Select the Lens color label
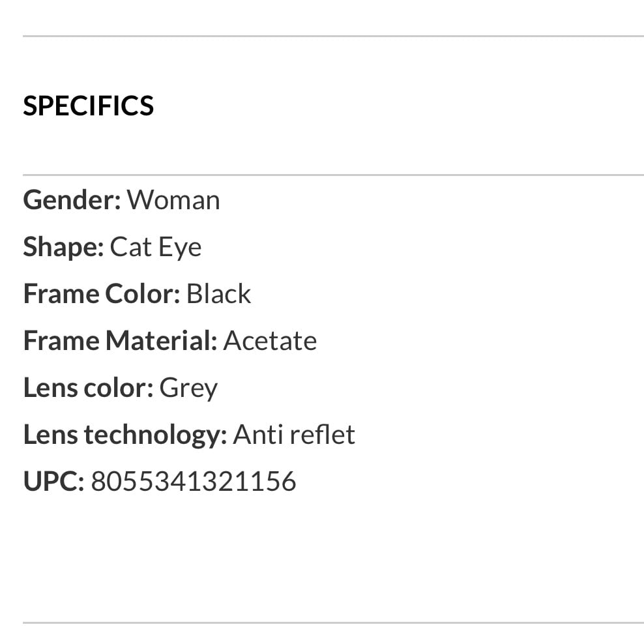Viewport: 644px width, 644px height. pyautogui.click(x=88, y=388)
